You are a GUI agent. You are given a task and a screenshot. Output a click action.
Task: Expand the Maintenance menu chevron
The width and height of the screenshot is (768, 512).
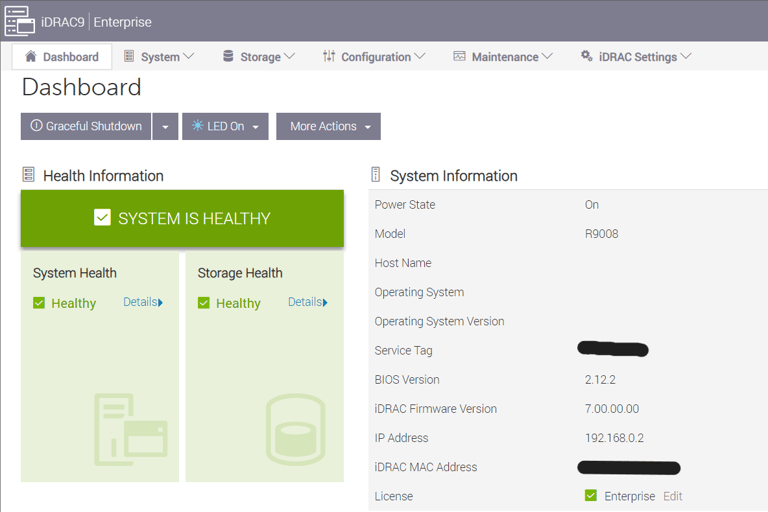(x=547, y=56)
